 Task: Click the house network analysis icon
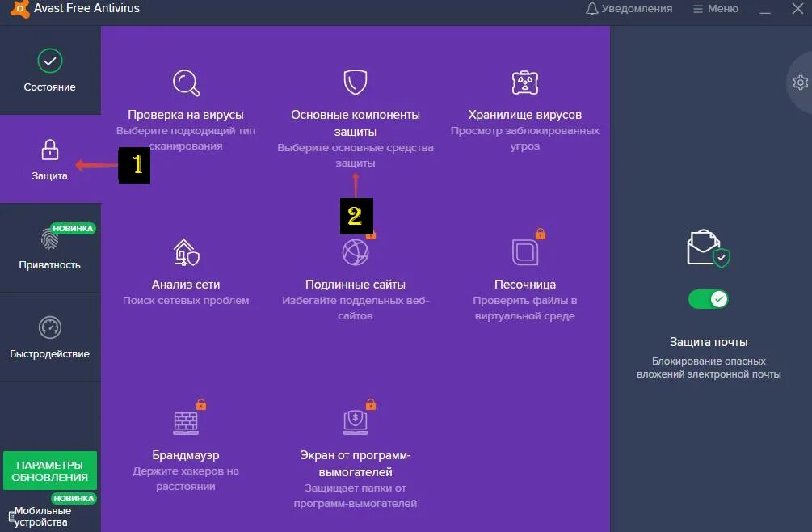click(186, 252)
